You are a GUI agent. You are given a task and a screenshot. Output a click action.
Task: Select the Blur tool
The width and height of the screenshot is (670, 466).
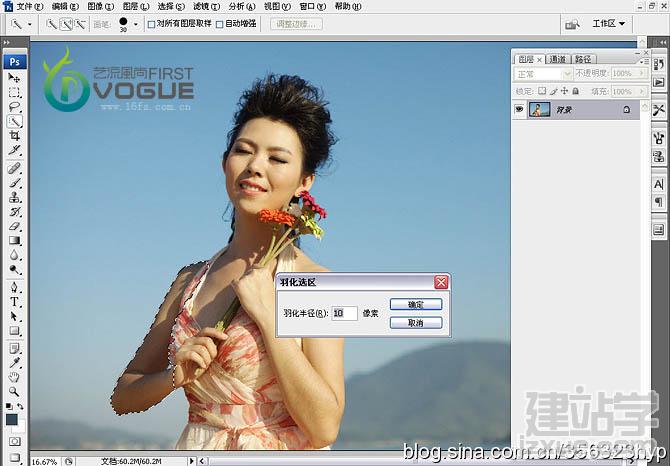point(14,255)
